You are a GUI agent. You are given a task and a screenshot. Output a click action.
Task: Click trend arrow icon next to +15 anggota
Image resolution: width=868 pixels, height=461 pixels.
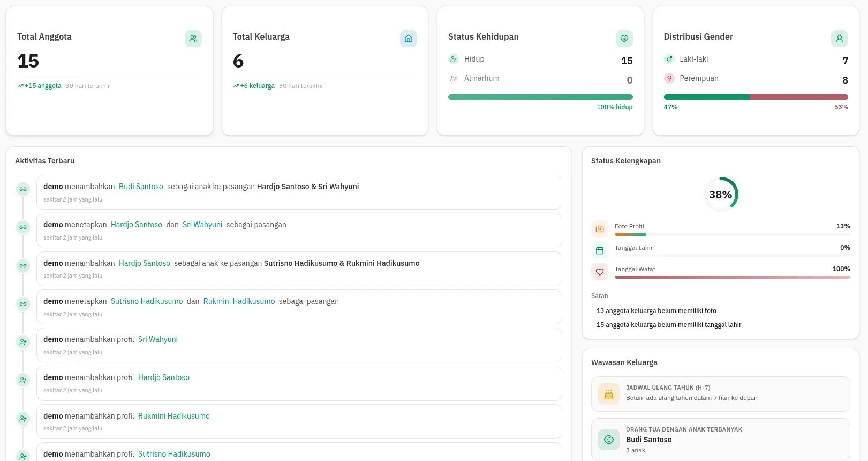(x=20, y=86)
